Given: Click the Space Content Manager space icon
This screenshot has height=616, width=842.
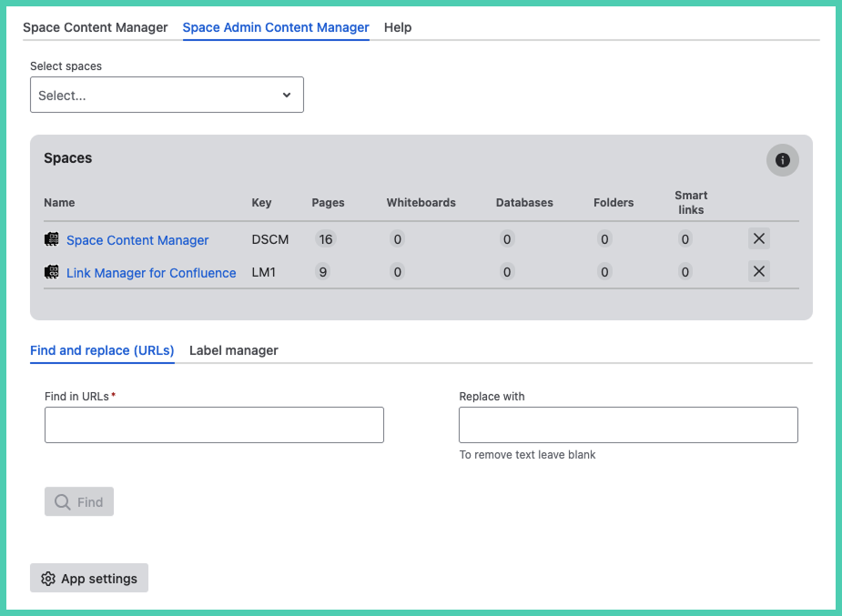Looking at the screenshot, I should pos(52,239).
